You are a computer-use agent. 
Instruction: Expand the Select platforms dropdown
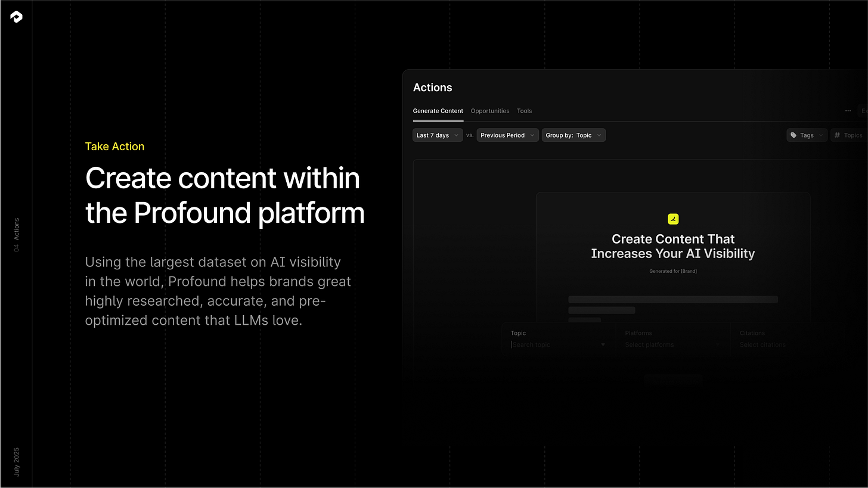pyautogui.click(x=673, y=345)
